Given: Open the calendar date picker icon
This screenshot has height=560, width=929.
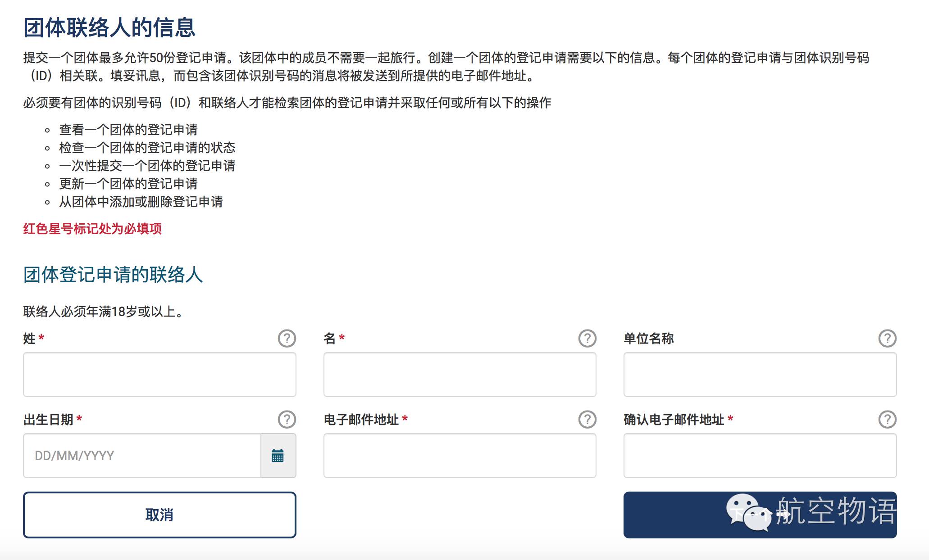Looking at the screenshot, I should (278, 456).
